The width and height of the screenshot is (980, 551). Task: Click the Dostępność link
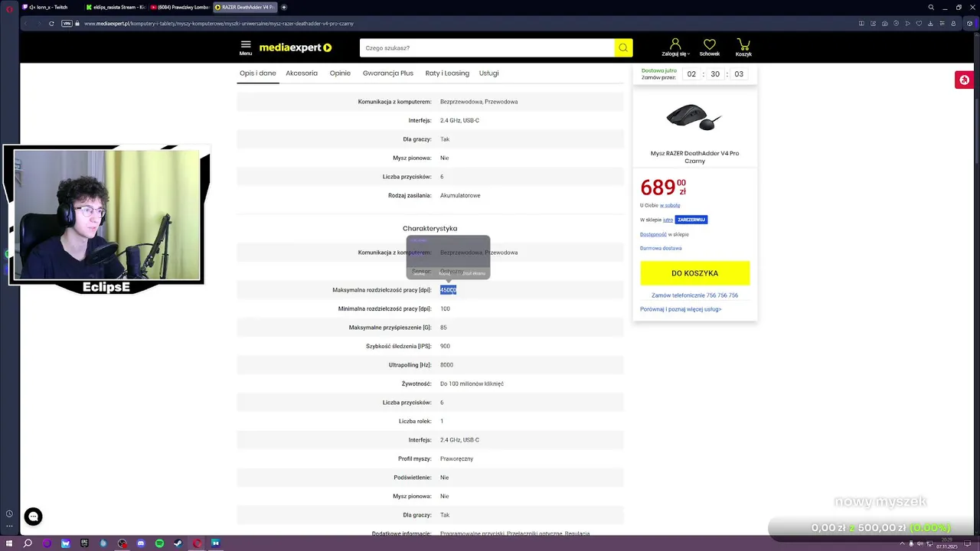[x=653, y=234]
